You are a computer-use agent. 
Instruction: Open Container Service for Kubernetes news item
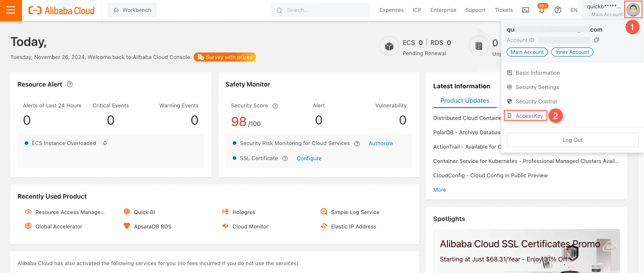pos(526,161)
